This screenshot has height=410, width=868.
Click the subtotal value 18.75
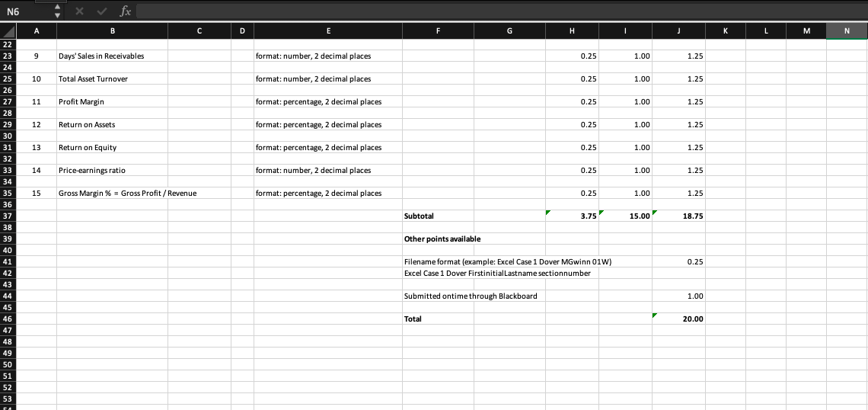pos(679,216)
